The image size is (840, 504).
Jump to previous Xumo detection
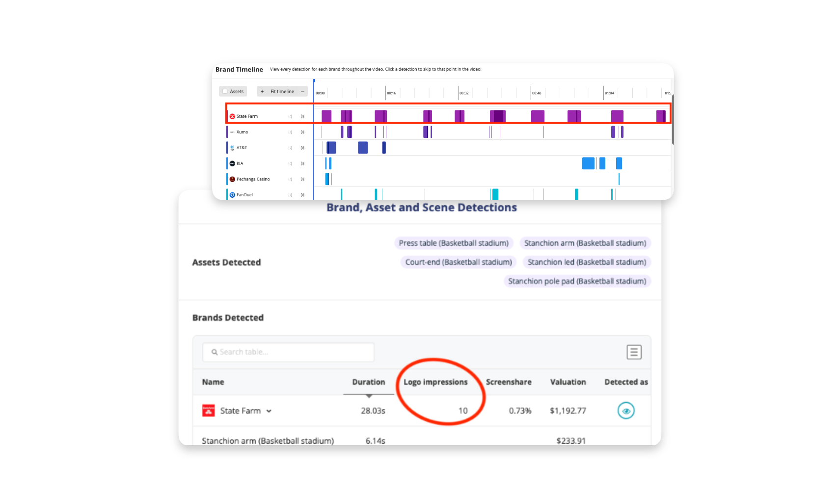pos(290,132)
